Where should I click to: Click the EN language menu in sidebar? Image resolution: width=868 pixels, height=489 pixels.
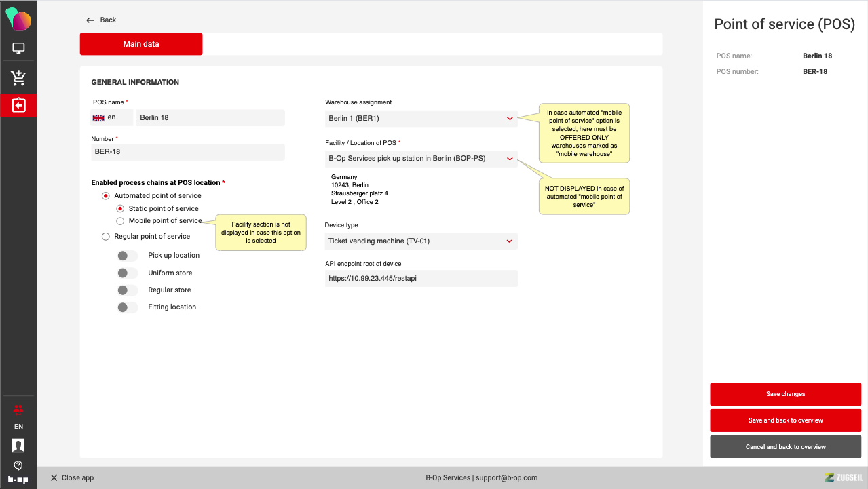18,427
